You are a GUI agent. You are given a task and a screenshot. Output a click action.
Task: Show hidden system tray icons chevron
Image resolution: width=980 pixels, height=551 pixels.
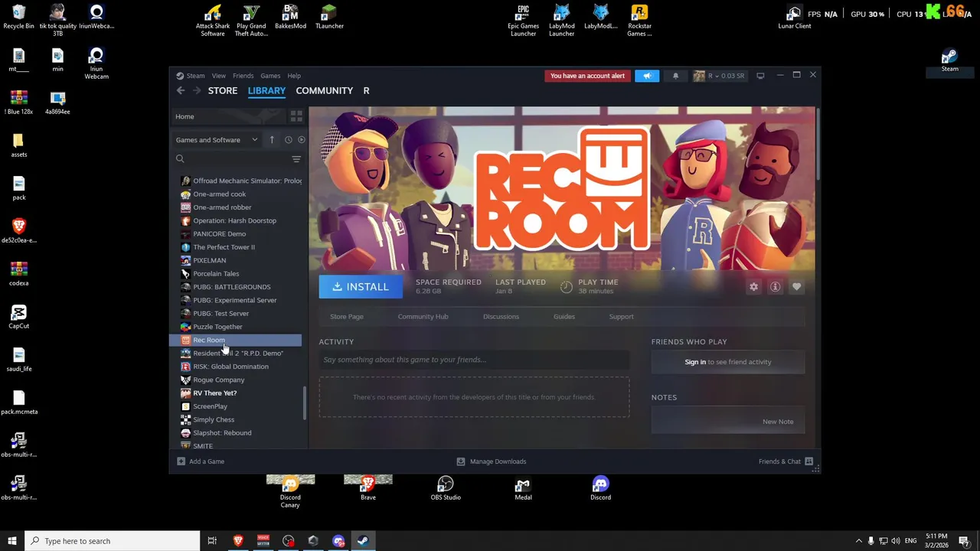[x=858, y=541]
